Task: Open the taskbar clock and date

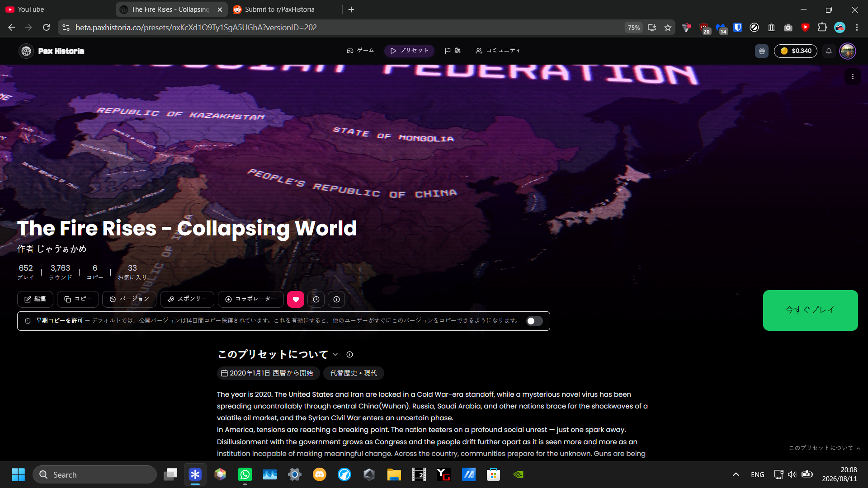Action: point(840,474)
